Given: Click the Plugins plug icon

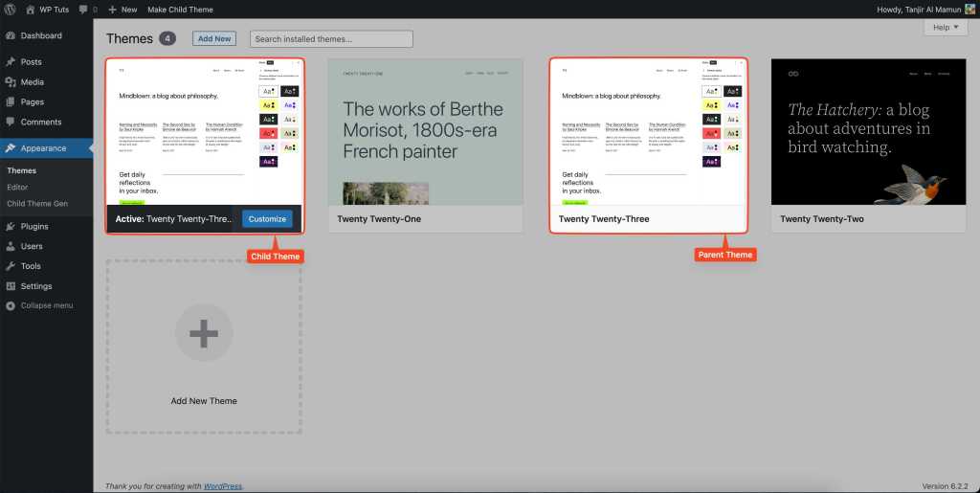Looking at the screenshot, I should pyautogui.click(x=10, y=226).
